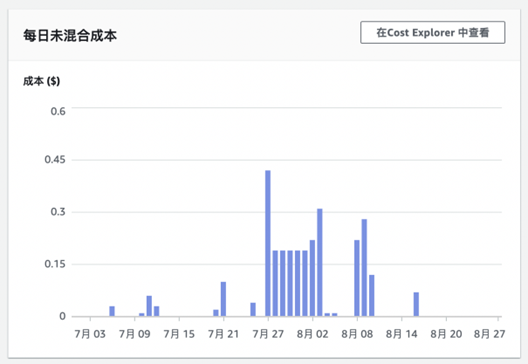Click the x-axis label 8月 08
This screenshot has height=364, width=528.
point(357,334)
